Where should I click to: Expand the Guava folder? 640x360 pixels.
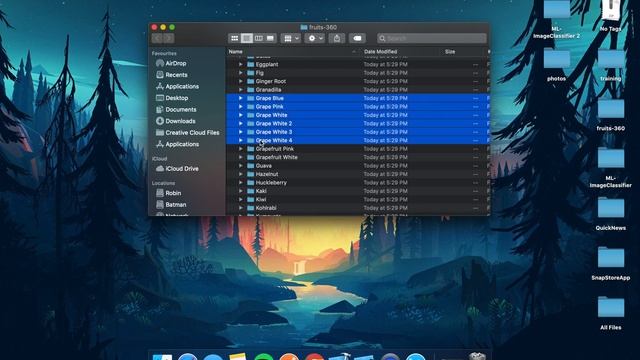(240, 166)
